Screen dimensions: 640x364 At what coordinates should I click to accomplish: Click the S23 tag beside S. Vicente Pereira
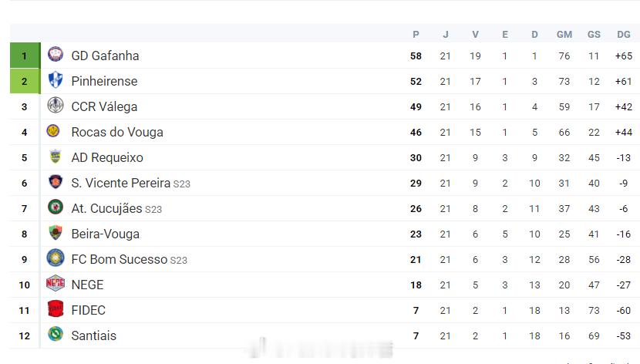click(181, 184)
